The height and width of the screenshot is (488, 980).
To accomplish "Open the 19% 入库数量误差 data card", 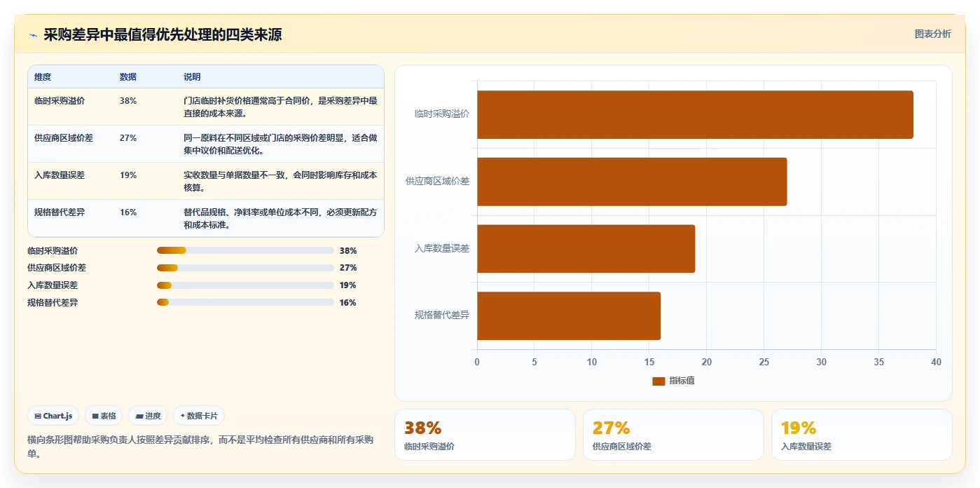I will click(862, 435).
